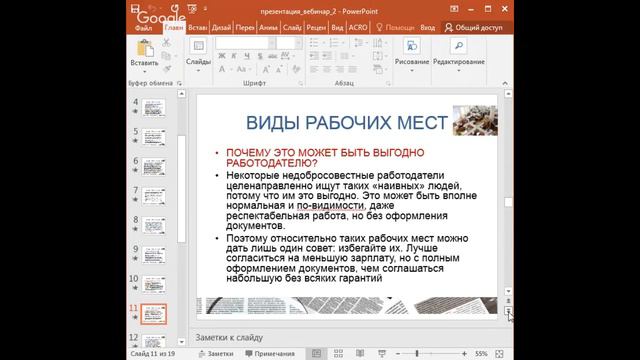Fit slide to current window icon
640x360 pixels.
[499, 354]
